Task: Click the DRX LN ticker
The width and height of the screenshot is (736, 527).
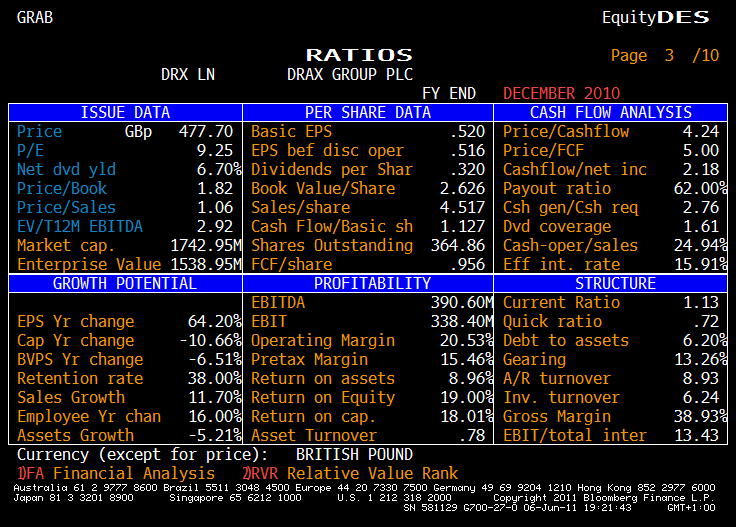Action: [x=188, y=74]
